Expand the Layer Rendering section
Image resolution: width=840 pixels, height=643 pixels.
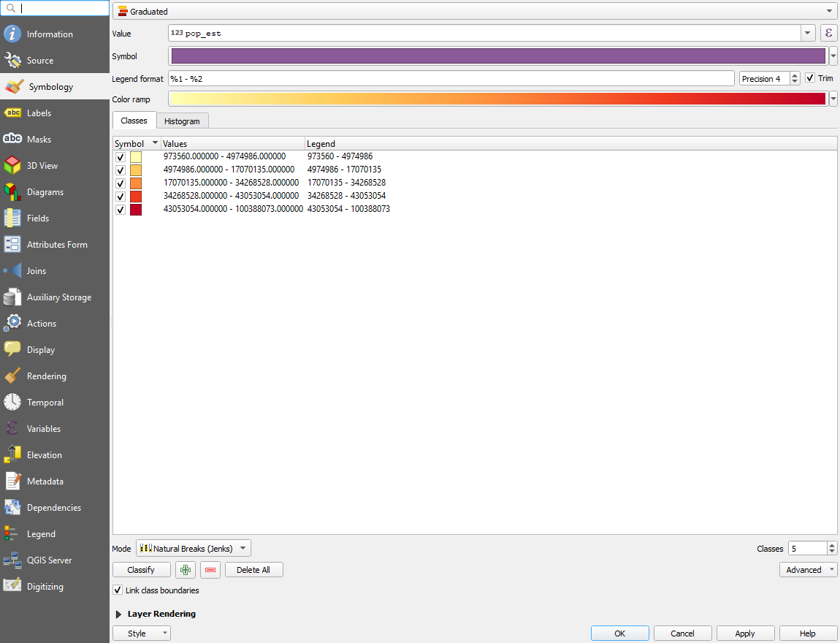(x=119, y=614)
